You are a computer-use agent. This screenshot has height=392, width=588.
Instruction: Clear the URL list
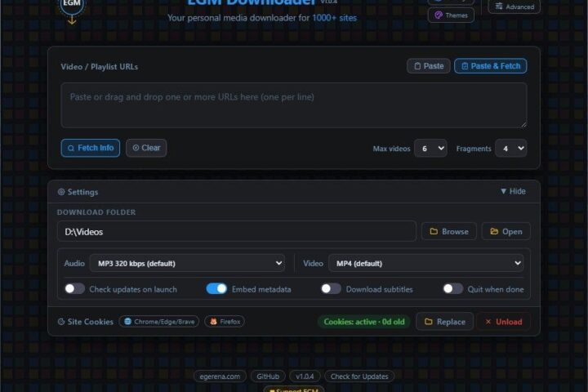[146, 148]
